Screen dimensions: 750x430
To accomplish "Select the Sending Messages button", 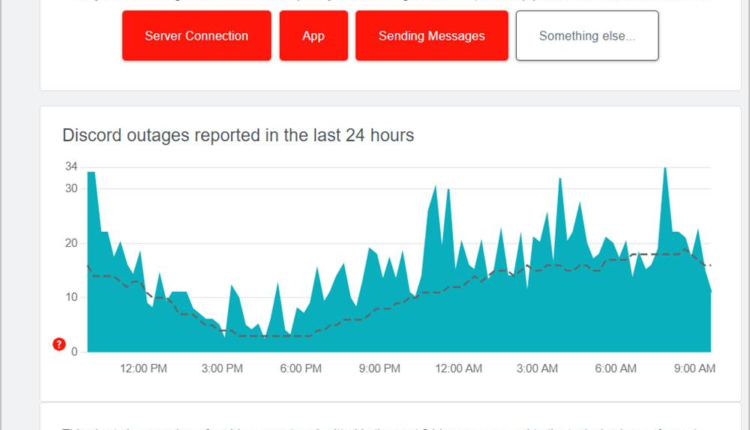I will pyautogui.click(x=432, y=36).
